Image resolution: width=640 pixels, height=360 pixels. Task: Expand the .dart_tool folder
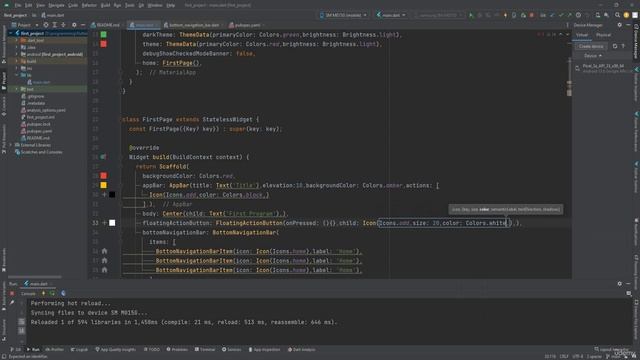point(17,40)
